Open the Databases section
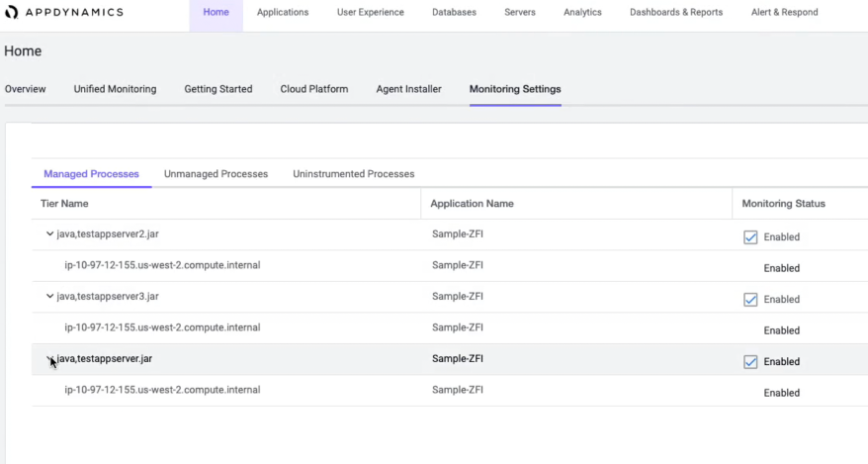The width and height of the screenshot is (868, 464). click(x=454, y=12)
